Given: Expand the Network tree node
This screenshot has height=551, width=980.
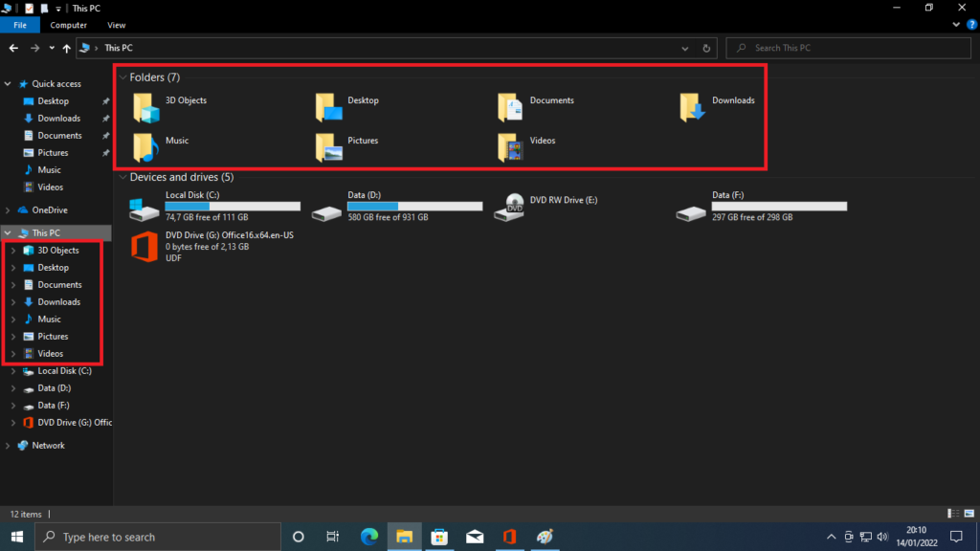Looking at the screenshot, I should [x=9, y=446].
